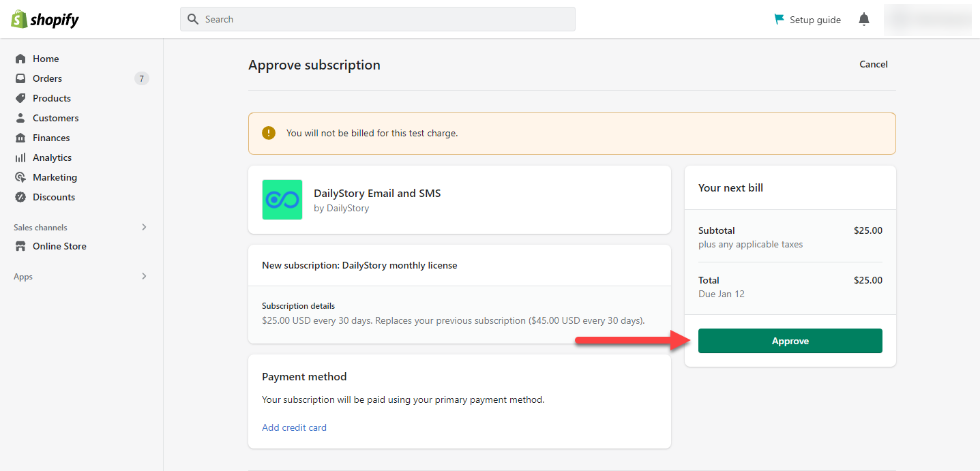Click the Approve subscription heading
Screen dimensions: 980x471
pyautogui.click(x=314, y=65)
